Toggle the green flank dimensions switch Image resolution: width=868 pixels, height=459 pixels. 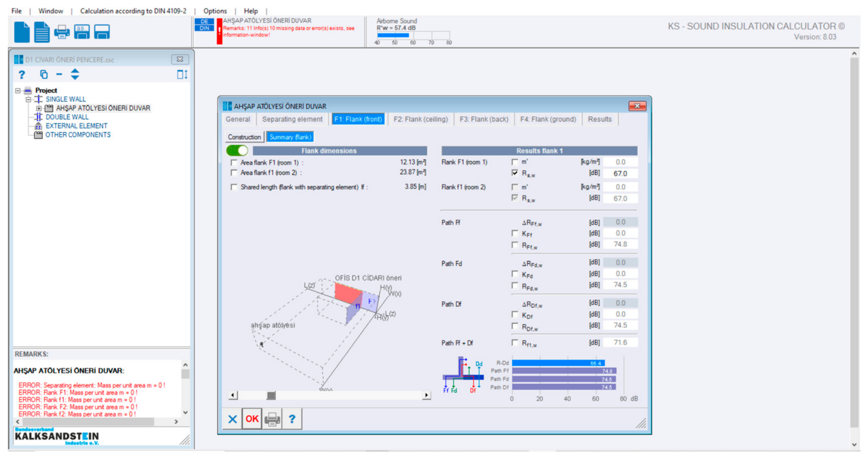237,150
